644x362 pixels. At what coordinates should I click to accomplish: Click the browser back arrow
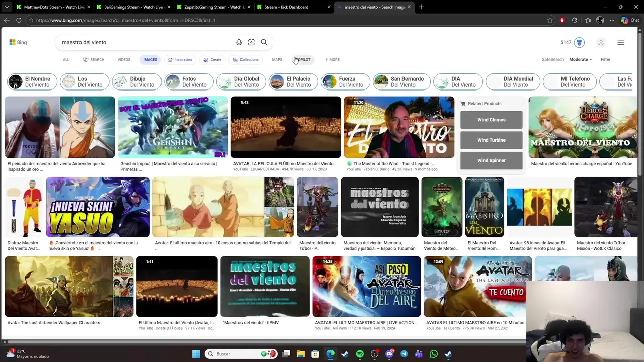pos(7,20)
